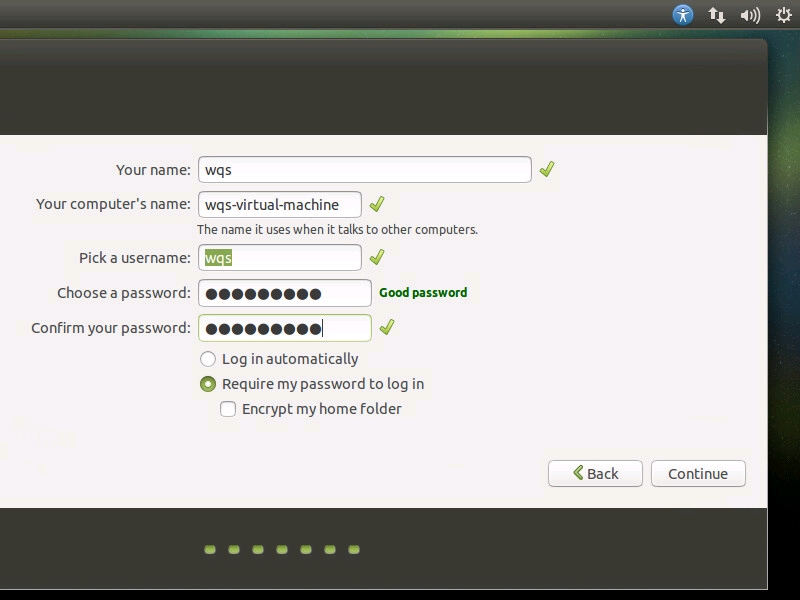Click the checkmark beside Confirm your password

pos(387,327)
